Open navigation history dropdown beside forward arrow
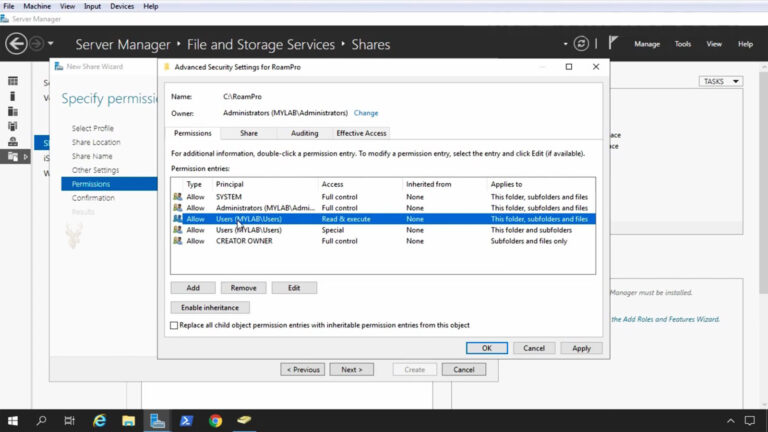This screenshot has height=432, width=768. pos(50,44)
